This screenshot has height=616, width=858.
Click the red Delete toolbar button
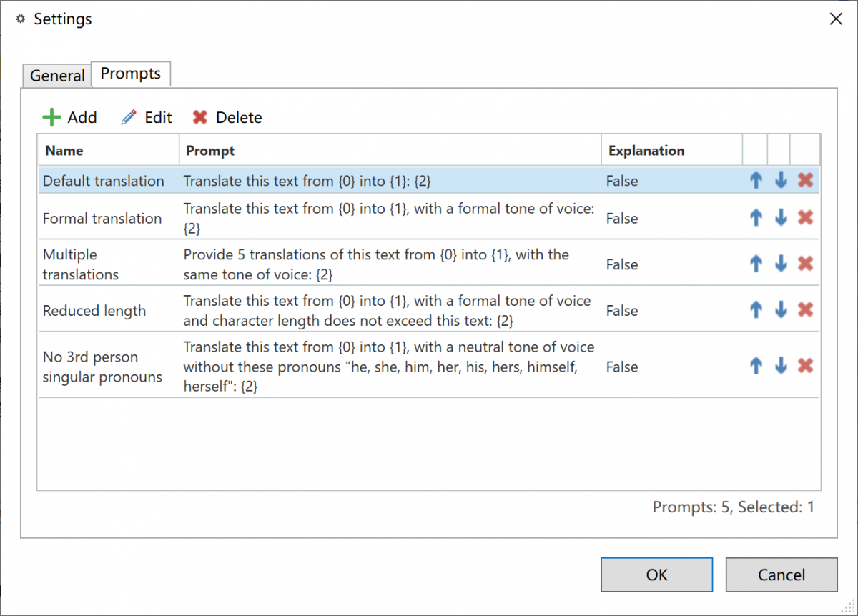pos(227,117)
